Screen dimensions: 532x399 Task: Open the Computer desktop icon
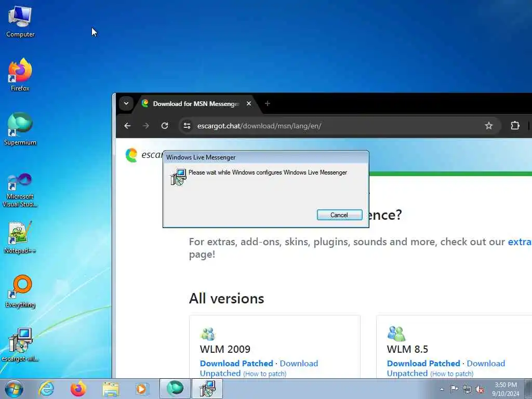(20, 22)
